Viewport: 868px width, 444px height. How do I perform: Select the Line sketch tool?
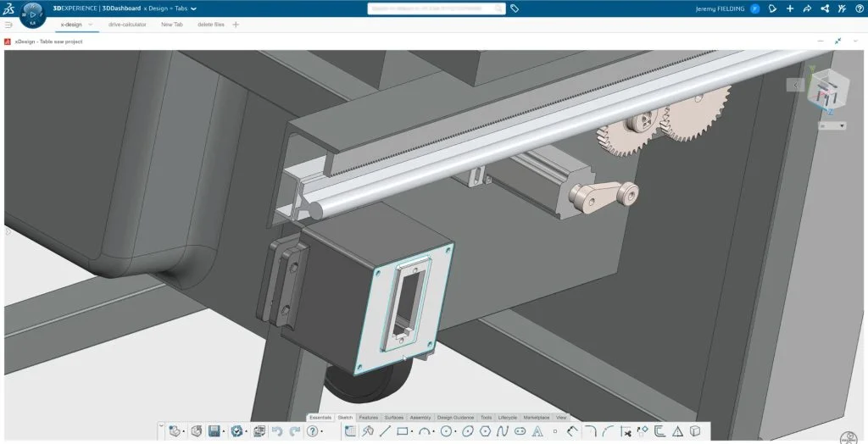tap(385, 431)
